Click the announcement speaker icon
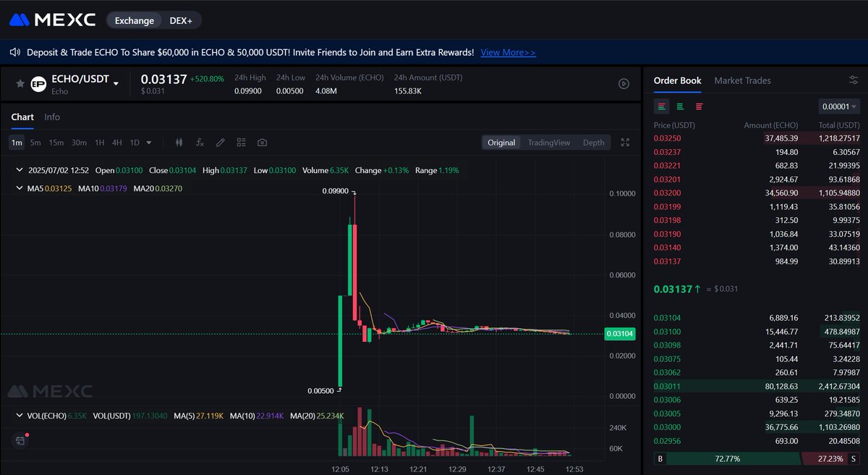 pos(15,52)
